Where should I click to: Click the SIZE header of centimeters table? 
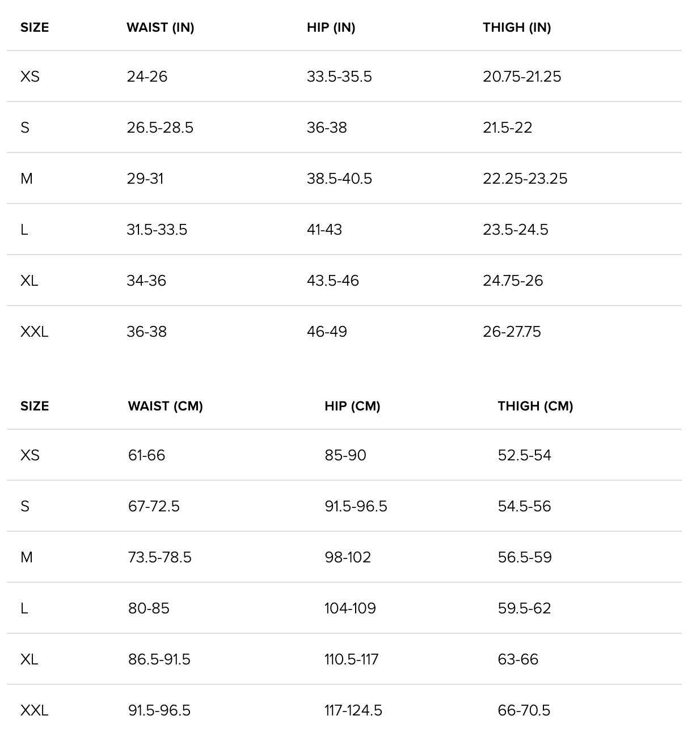click(35, 406)
